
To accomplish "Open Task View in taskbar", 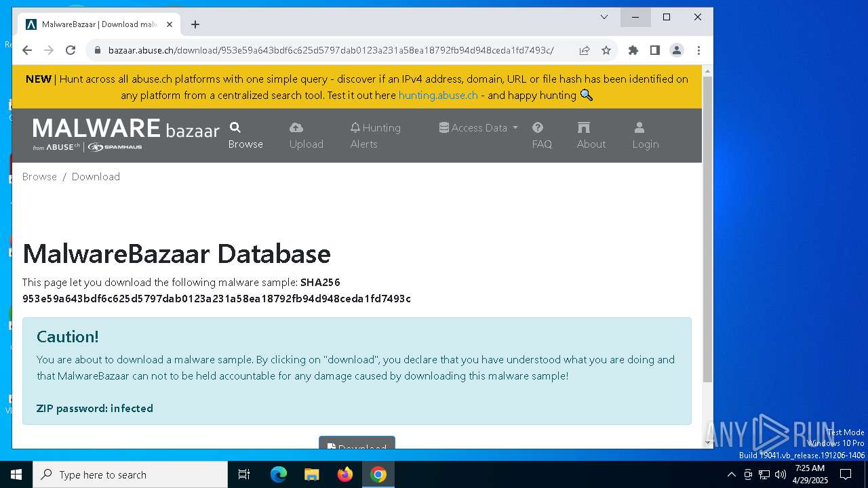I will tap(244, 474).
